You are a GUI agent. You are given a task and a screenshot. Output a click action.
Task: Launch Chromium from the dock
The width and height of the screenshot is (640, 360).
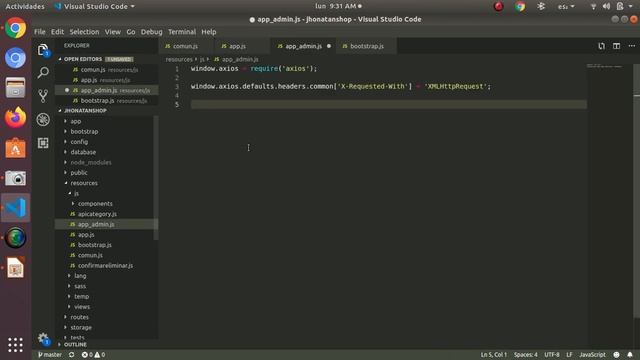pyautogui.click(x=16, y=58)
